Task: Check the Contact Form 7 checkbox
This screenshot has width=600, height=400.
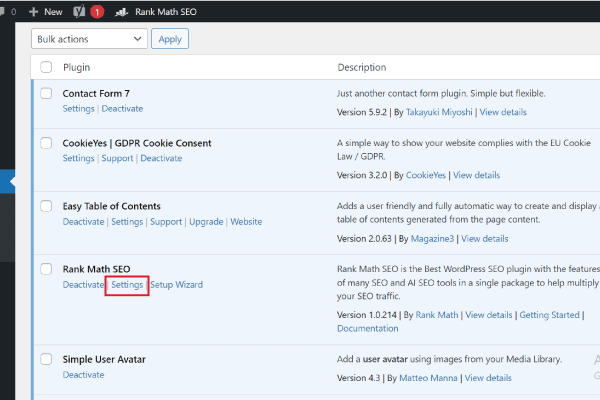Action: pos(46,93)
